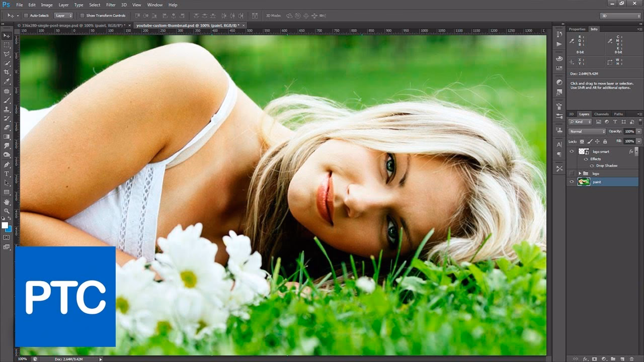Expand the logo group layer
644x362 pixels.
pos(580,173)
